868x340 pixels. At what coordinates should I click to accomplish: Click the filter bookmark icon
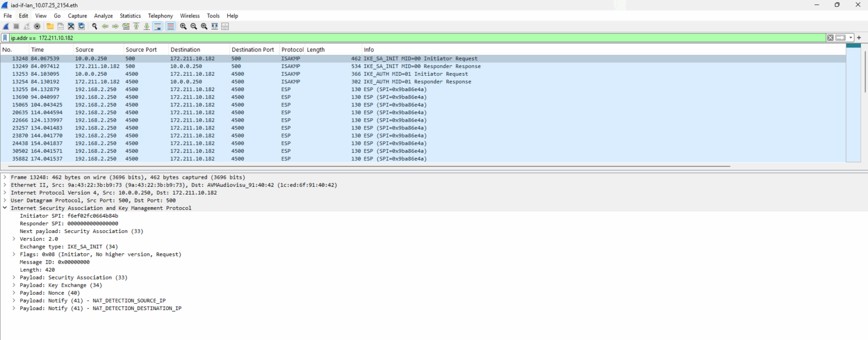point(6,37)
